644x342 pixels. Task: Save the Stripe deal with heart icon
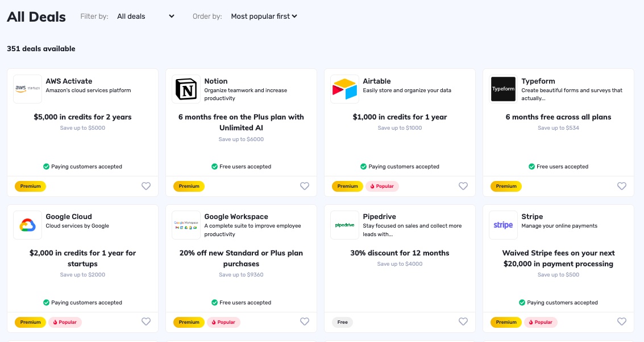tap(621, 322)
